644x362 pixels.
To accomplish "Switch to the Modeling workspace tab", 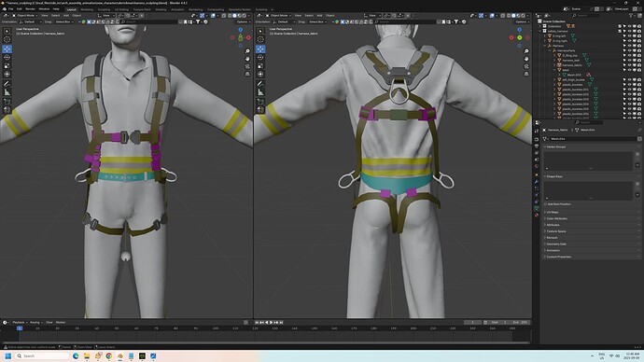I will 87,9.
